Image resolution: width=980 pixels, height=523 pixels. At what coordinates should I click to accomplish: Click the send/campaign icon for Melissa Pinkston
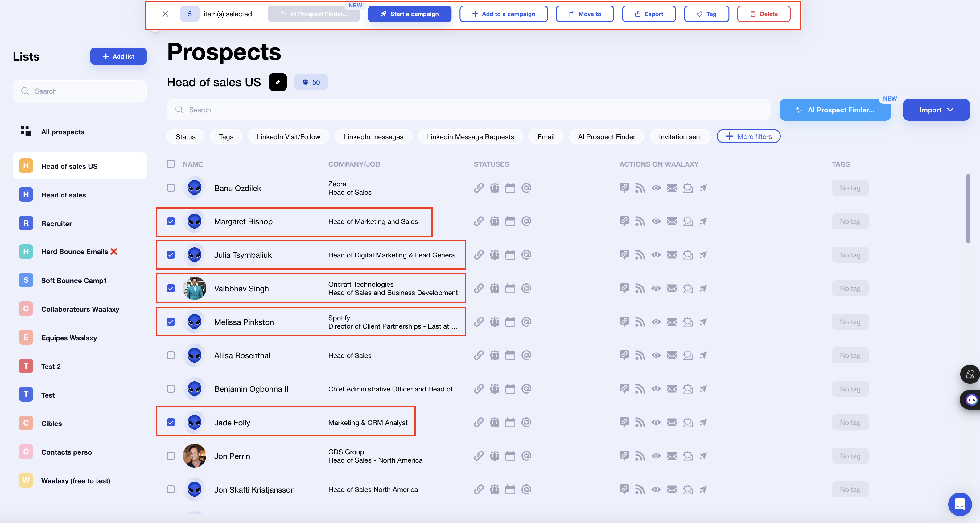[x=703, y=322]
